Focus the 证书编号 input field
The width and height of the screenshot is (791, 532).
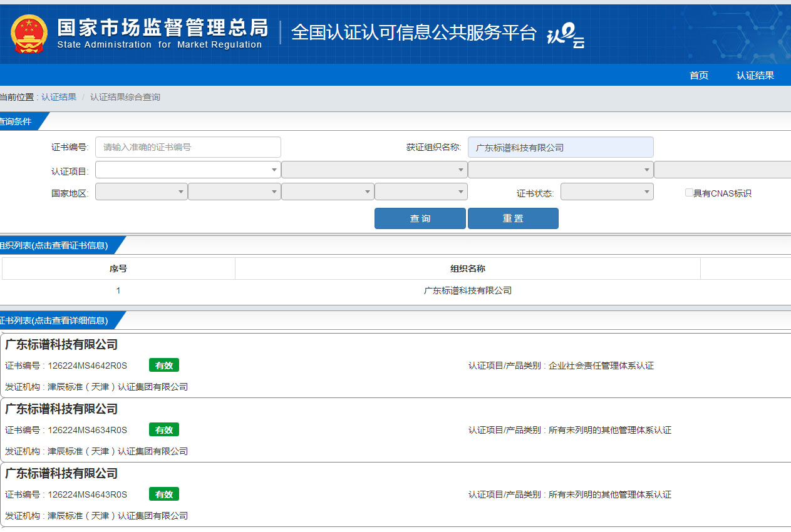tap(188, 148)
